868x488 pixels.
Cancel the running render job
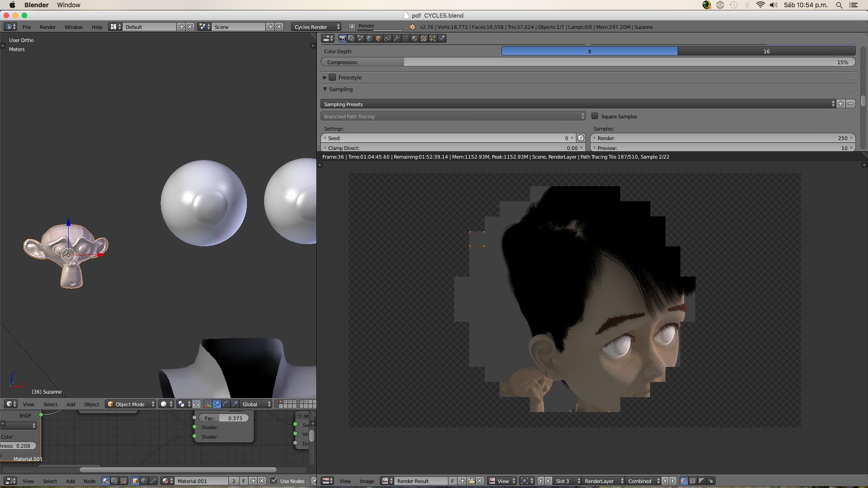pos(352,27)
